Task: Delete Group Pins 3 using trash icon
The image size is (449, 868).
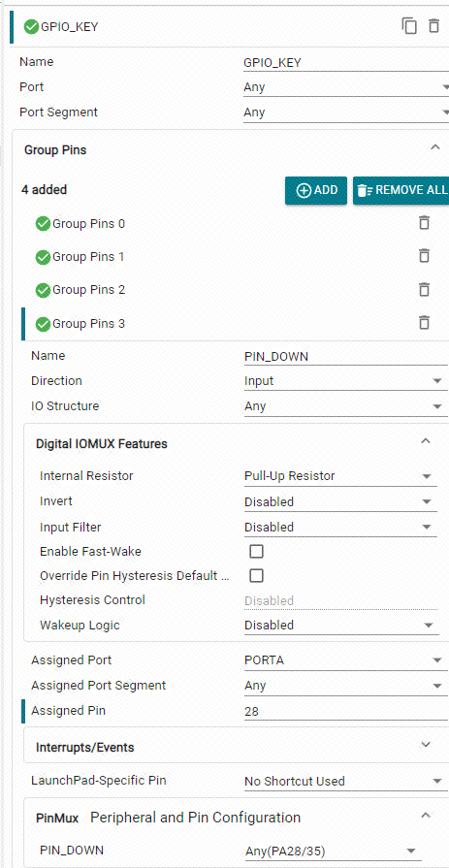Action: (424, 322)
